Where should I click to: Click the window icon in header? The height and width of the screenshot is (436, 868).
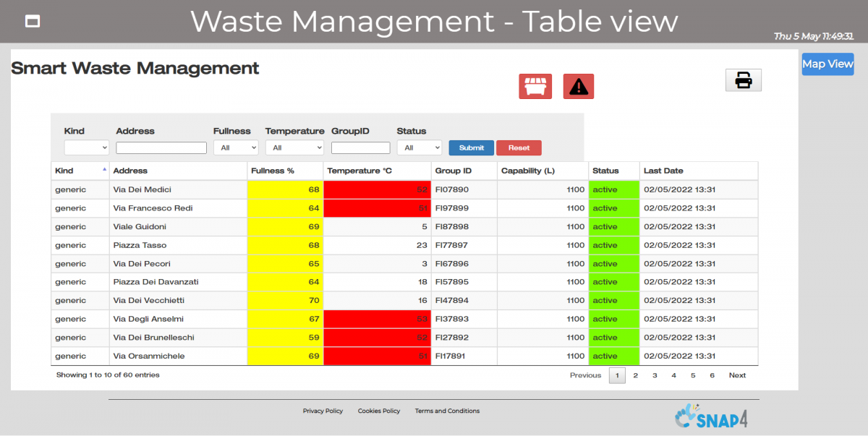point(33,21)
